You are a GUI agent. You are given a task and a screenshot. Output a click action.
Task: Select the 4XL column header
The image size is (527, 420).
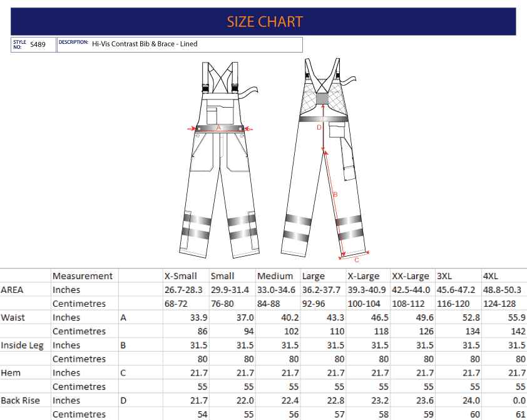click(504, 276)
